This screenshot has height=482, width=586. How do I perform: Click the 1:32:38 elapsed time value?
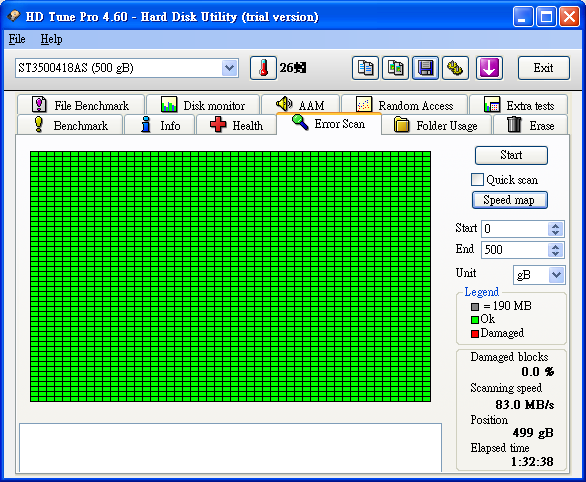pyautogui.click(x=532, y=462)
